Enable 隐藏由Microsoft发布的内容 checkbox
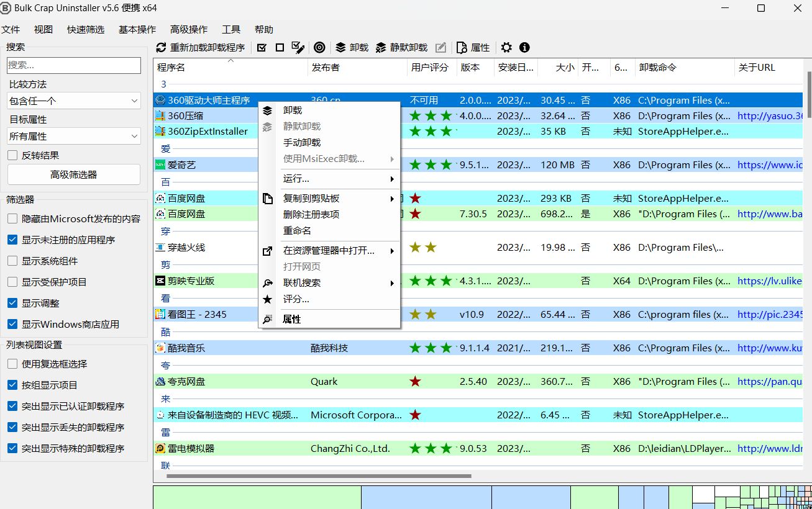 pyautogui.click(x=12, y=218)
